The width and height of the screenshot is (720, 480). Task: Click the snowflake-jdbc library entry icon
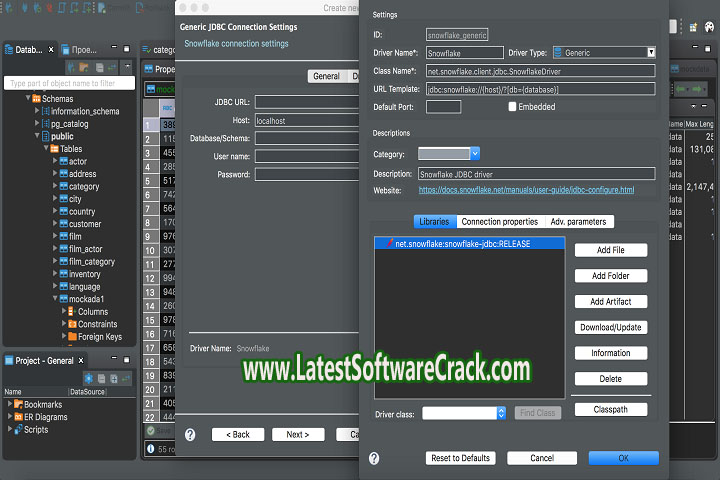388,243
